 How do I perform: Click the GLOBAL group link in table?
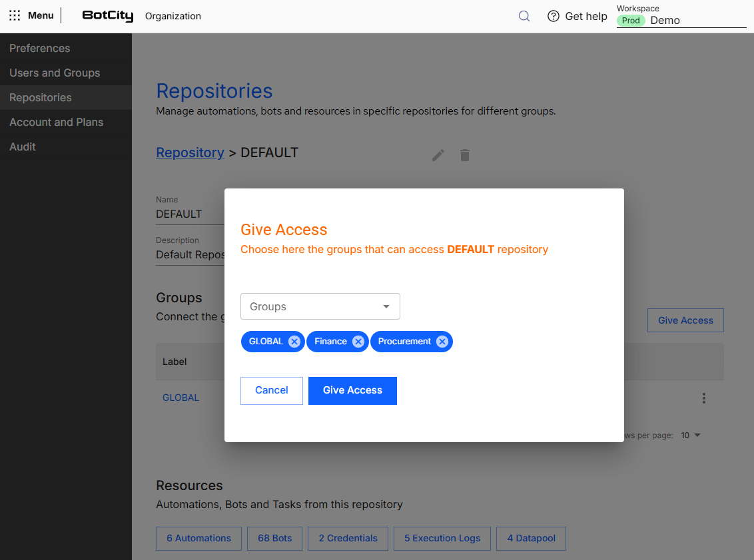(181, 398)
